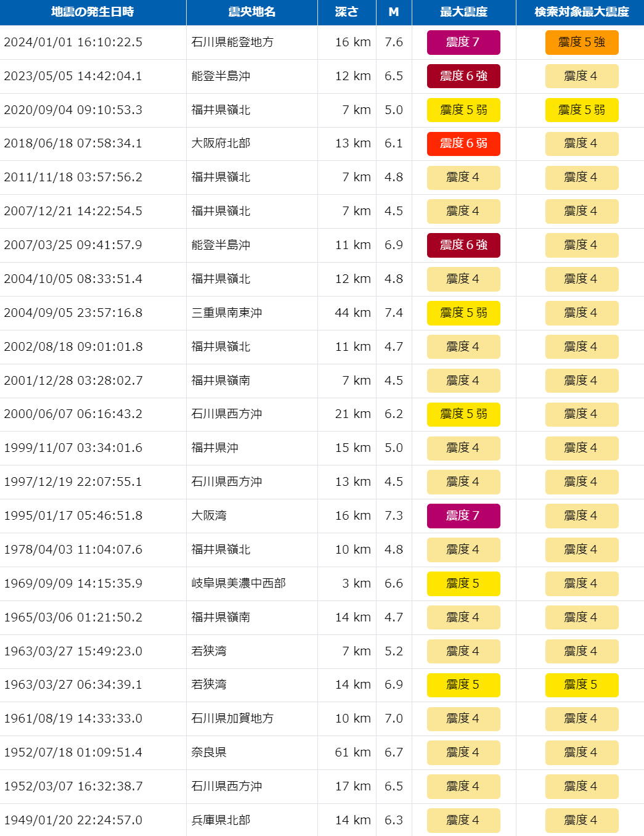Image resolution: width=644 pixels, height=836 pixels.
Task: Sort by 最大震度 column header
Action: (x=463, y=12)
